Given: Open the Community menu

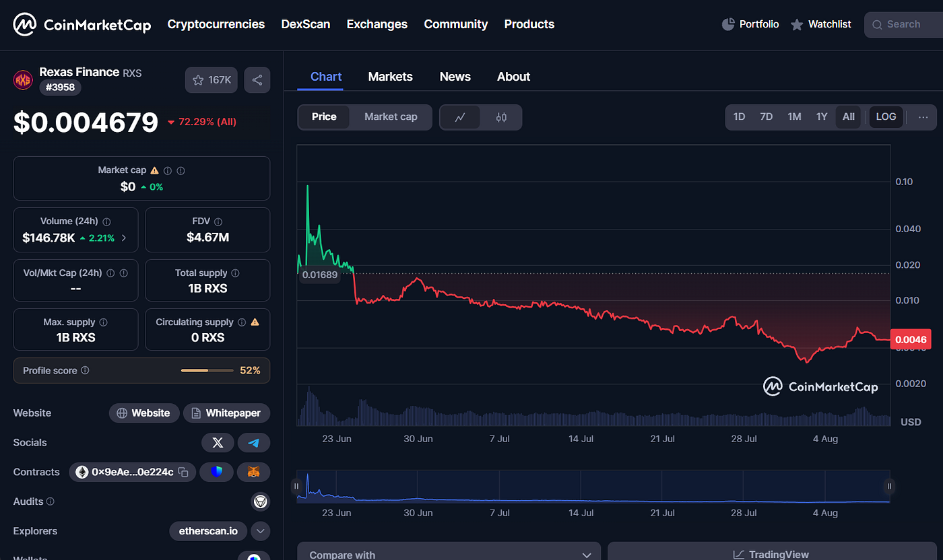Looking at the screenshot, I should tap(456, 24).
